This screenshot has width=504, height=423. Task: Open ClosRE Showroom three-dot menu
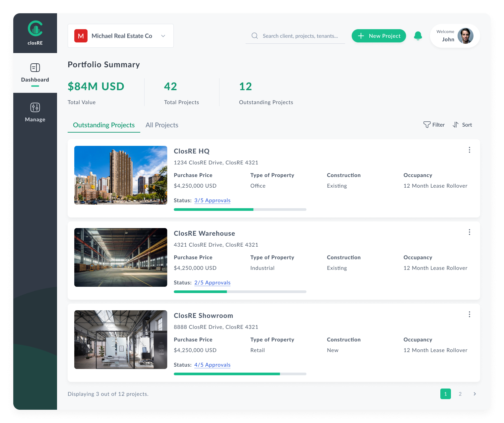pyautogui.click(x=470, y=314)
